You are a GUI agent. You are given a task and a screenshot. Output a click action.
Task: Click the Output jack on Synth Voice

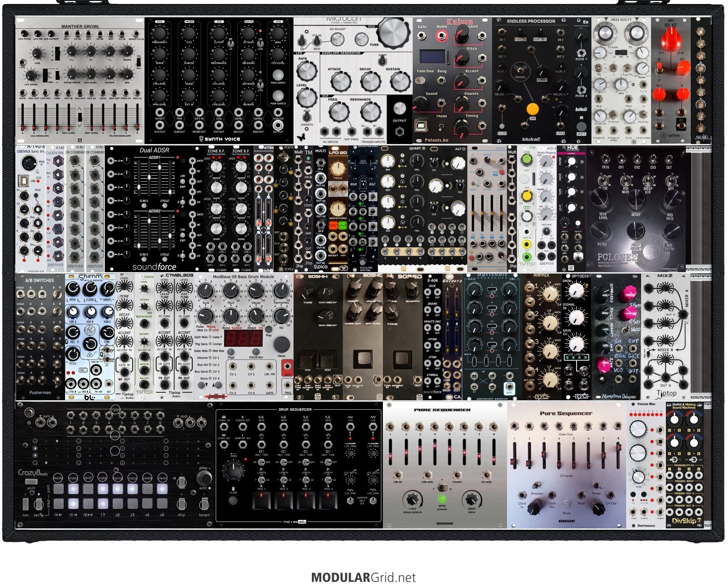click(x=278, y=124)
